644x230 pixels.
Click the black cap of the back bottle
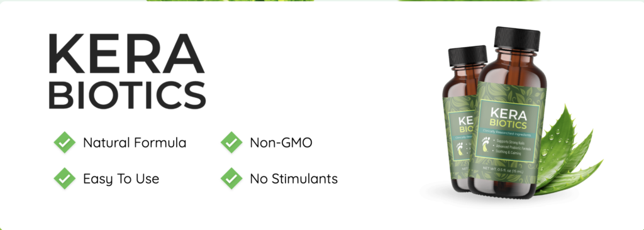click(x=467, y=55)
